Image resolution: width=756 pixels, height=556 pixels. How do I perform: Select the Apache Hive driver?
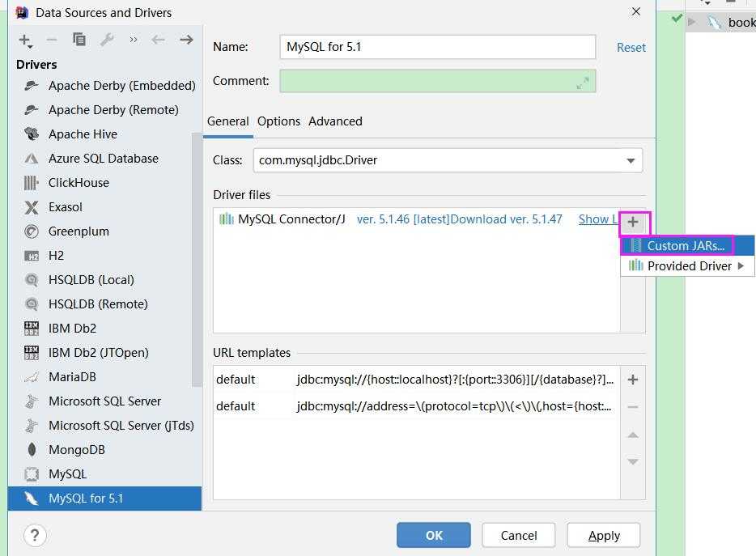click(104, 134)
